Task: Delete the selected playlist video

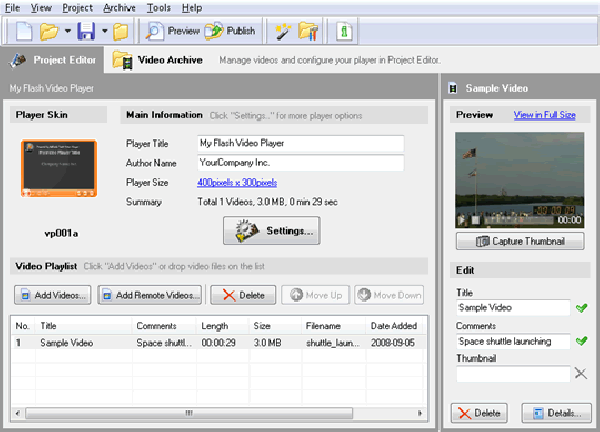Action: [243, 295]
